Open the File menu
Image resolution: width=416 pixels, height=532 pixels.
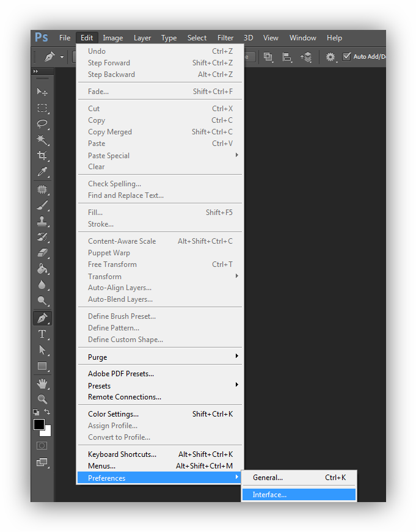pyautogui.click(x=65, y=38)
